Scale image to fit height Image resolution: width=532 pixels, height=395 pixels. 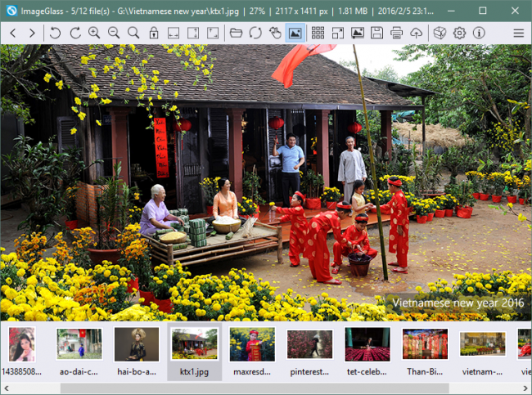point(193,33)
